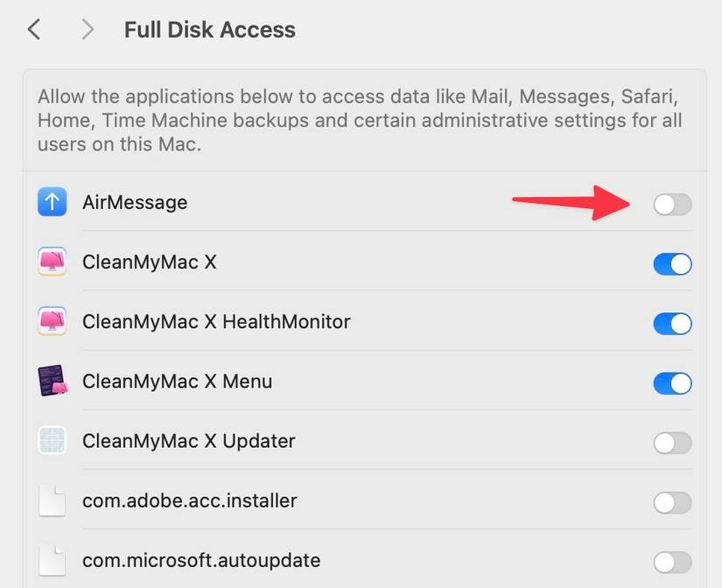722x588 pixels.
Task: Click the com.microsoft.autoupdate document icon
Action: click(x=52, y=559)
